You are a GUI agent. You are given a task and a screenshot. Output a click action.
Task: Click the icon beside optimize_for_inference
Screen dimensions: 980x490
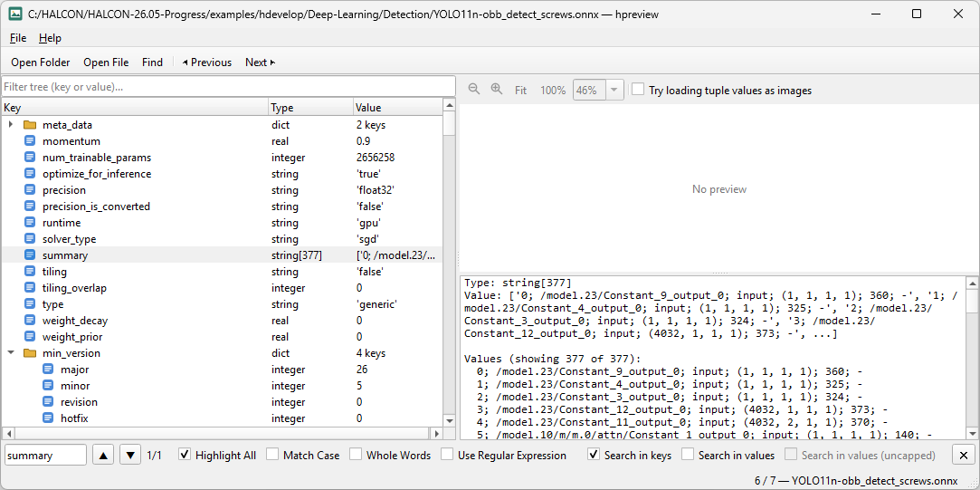click(30, 174)
